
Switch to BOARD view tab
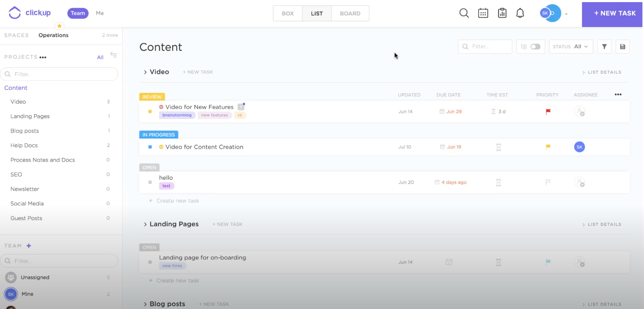point(350,13)
